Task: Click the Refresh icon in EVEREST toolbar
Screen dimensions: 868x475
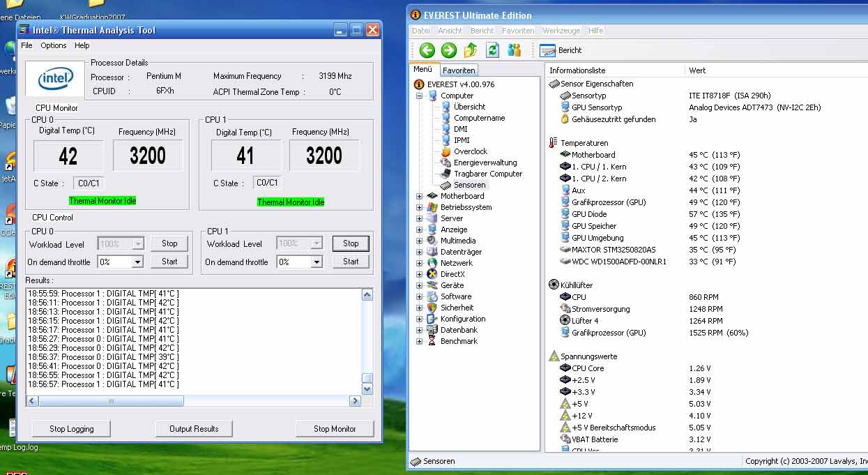Action: coord(493,50)
